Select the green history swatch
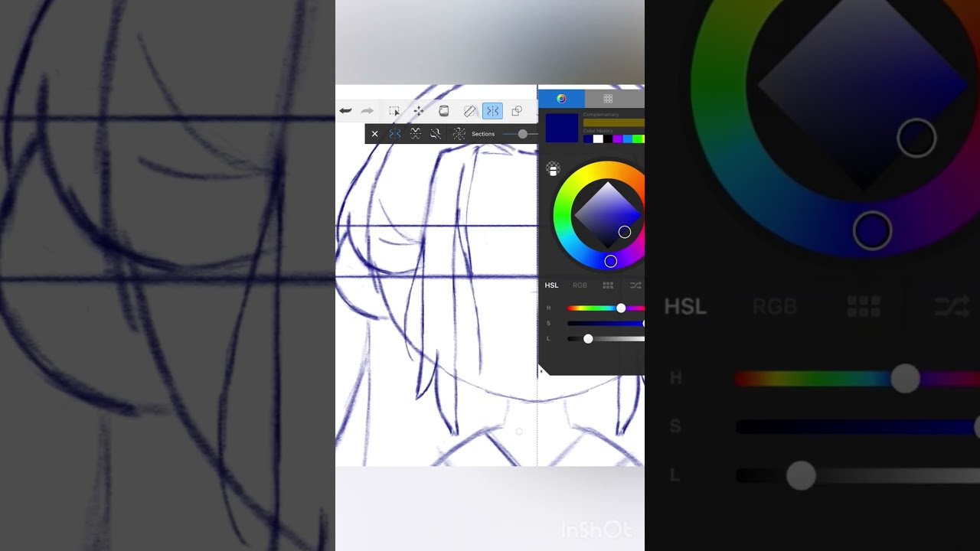980x551 pixels. (x=638, y=139)
